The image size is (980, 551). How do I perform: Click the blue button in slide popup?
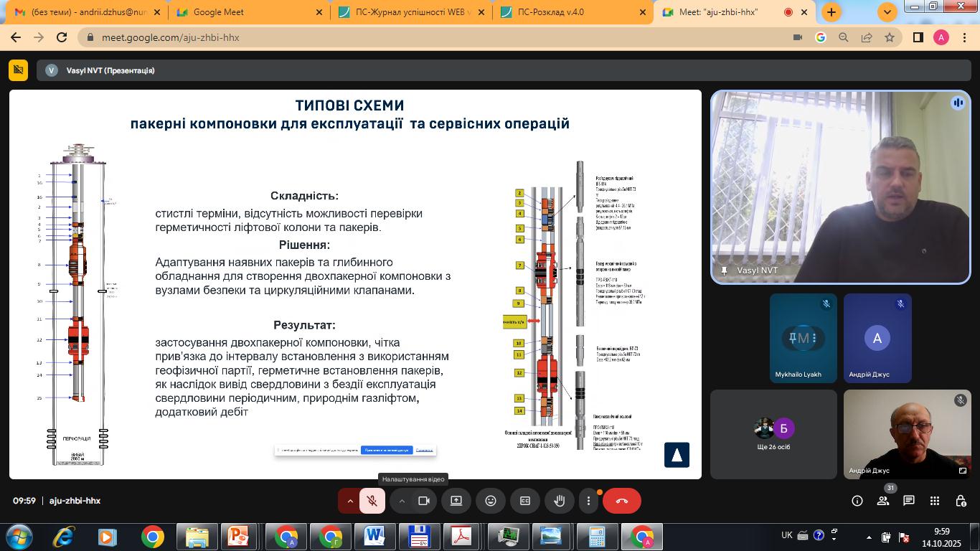coord(387,451)
